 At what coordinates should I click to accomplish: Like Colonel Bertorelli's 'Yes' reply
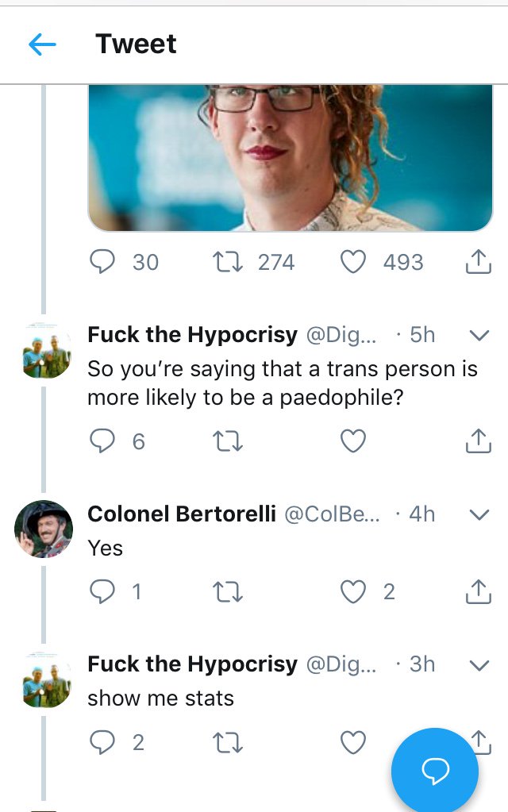pyautogui.click(x=353, y=591)
